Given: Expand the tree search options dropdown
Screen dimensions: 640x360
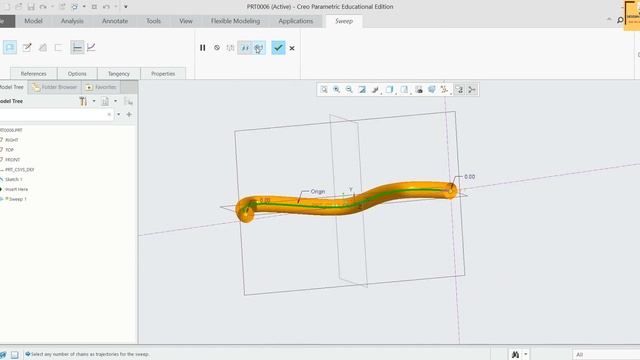Looking at the screenshot, I should tap(119, 115).
